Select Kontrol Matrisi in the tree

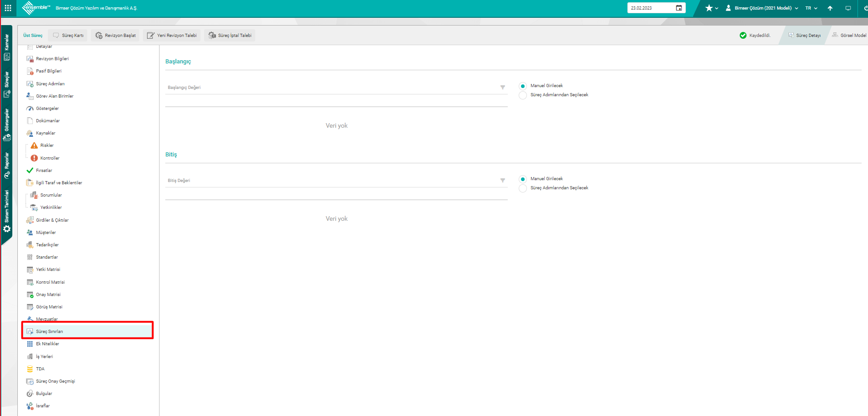[50, 282]
